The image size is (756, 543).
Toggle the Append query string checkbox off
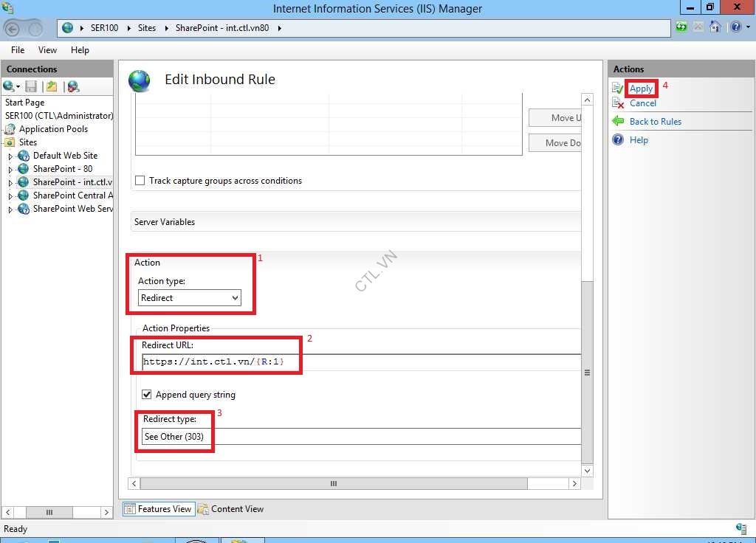click(146, 395)
